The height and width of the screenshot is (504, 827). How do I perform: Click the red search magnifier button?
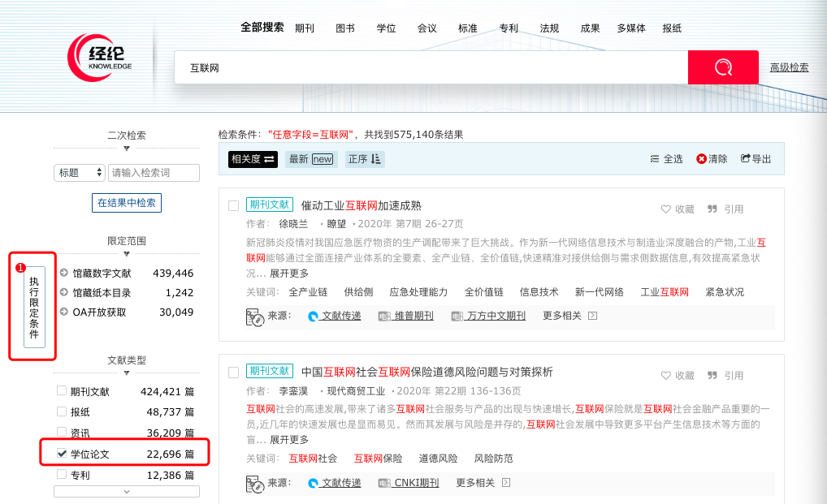722,67
